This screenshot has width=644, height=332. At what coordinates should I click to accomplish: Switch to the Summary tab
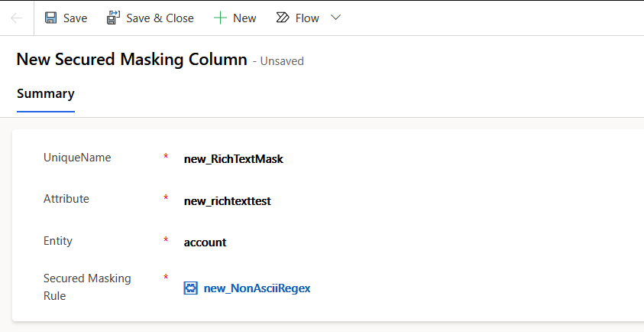pos(46,94)
